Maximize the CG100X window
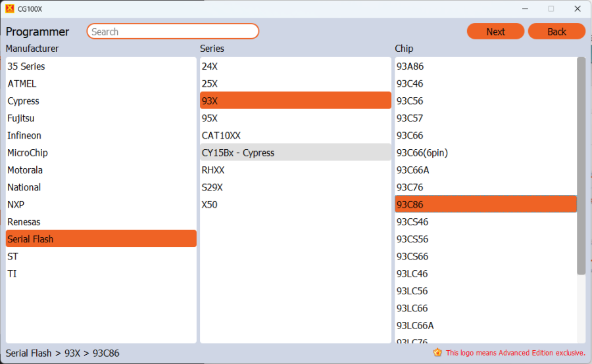Viewport: 592px width, 364px height. point(551,9)
